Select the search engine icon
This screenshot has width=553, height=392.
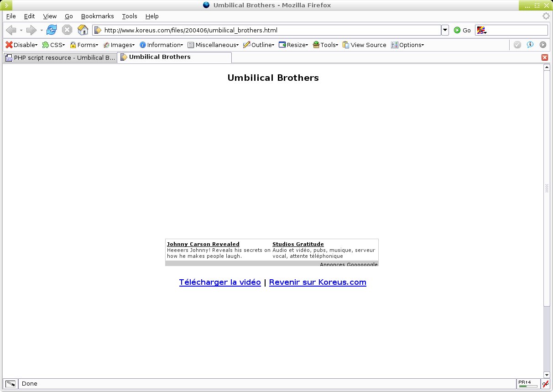tap(481, 30)
